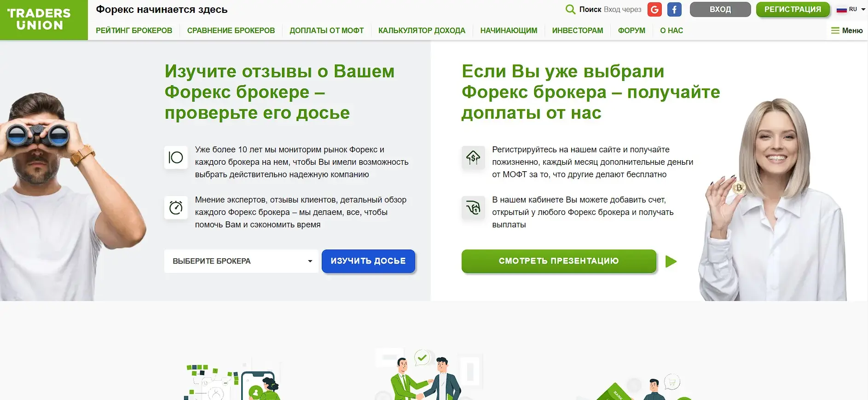The width and height of the screenshot is (868, 400).
Task: Select the ИНВЕСТОРАМ menu item
Action: (x=578, y=30)
